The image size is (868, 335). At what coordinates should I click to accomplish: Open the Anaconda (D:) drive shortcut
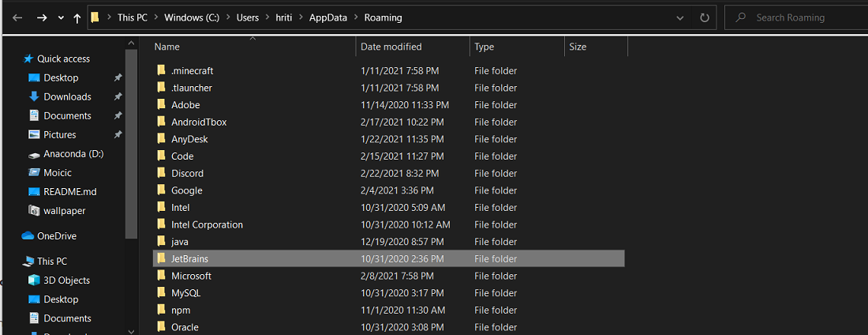tap(73, 153)
